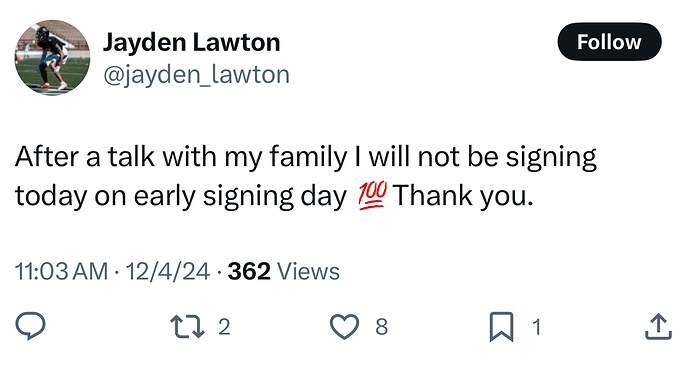
Task: Open the reply speech bubble icon
Action: pyautogui.click(x=30, y=326)
